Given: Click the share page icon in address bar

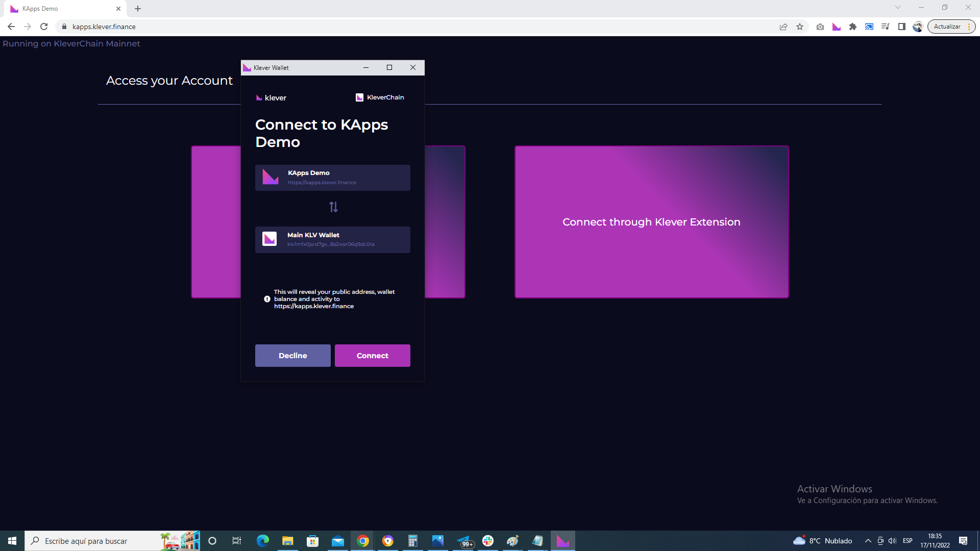Looking at the screenshot, I should (783, 27).
